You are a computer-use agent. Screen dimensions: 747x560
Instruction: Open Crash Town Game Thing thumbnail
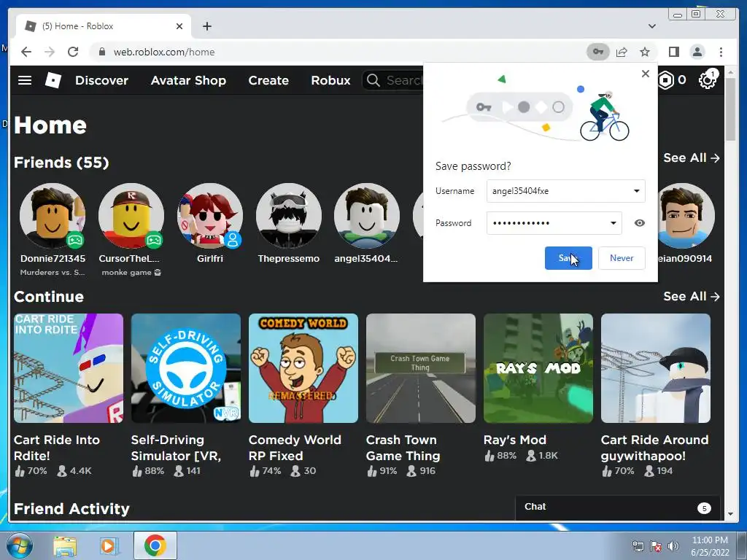coord(421,368)
